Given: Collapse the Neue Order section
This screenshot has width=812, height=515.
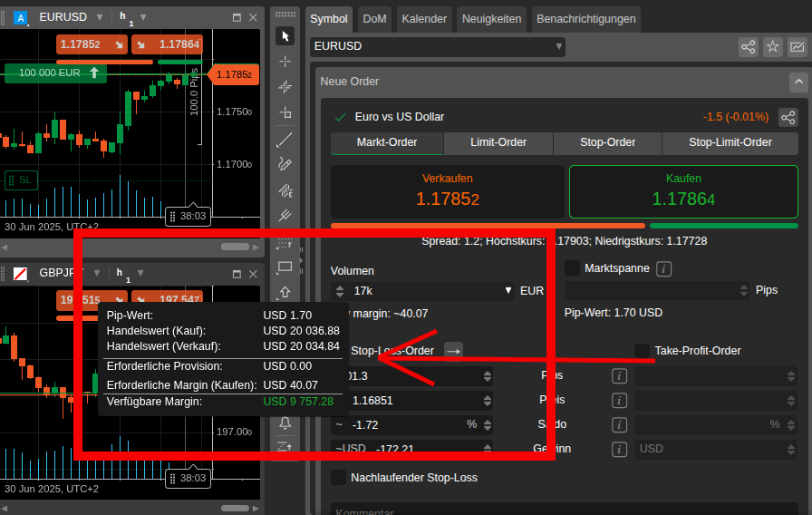Looking at the screenshot, I should [x=798, y=82].
